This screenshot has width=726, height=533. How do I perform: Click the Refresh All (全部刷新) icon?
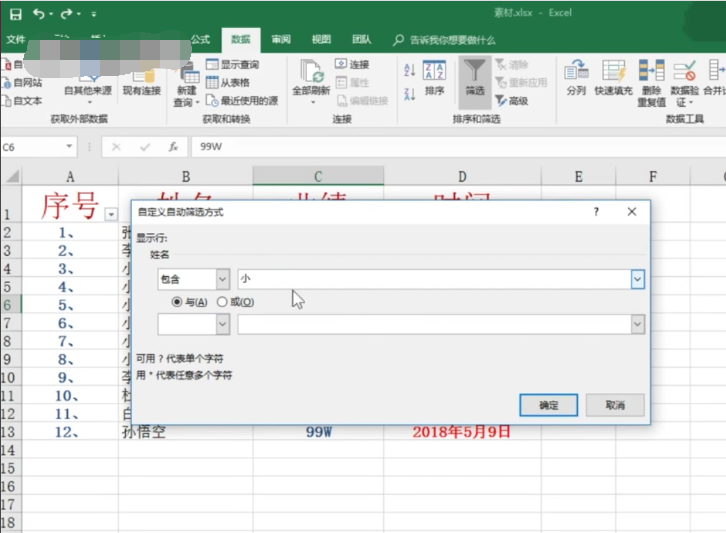pyautogui.click(x=311, y=73)
